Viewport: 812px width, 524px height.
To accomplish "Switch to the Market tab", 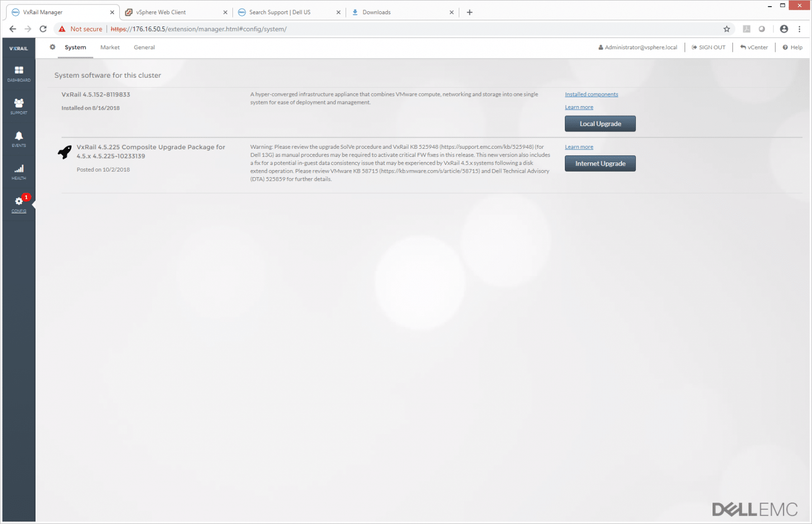I will pos(110,47).
